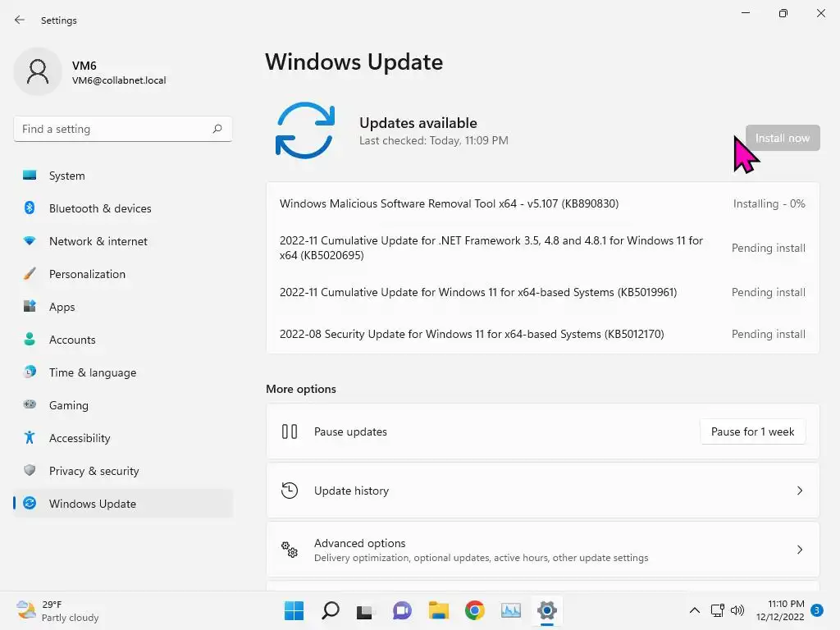The image size is (840, 630).
Task: Go to Bluetooth & devices settings
Action: coord(123,208)
